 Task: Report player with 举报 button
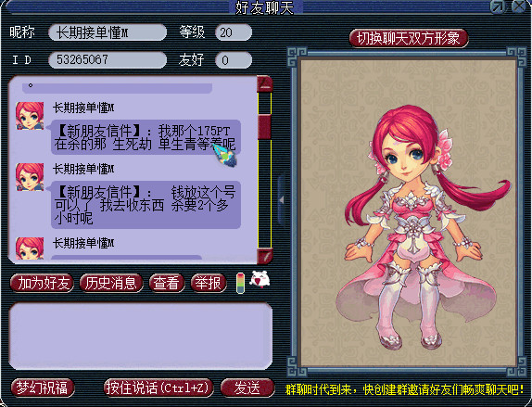[209, 283]
